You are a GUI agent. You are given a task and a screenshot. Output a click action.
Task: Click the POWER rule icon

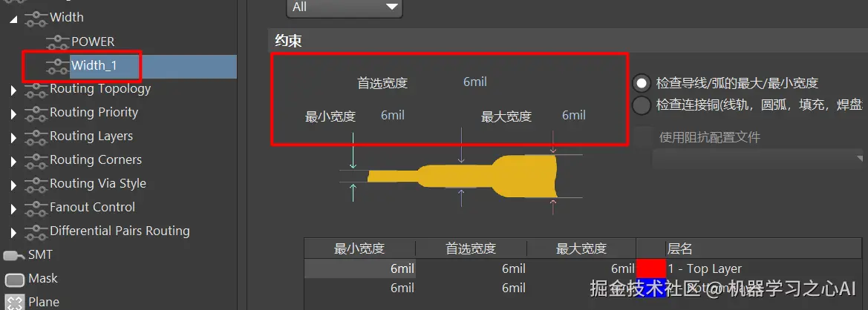(57, 42)
